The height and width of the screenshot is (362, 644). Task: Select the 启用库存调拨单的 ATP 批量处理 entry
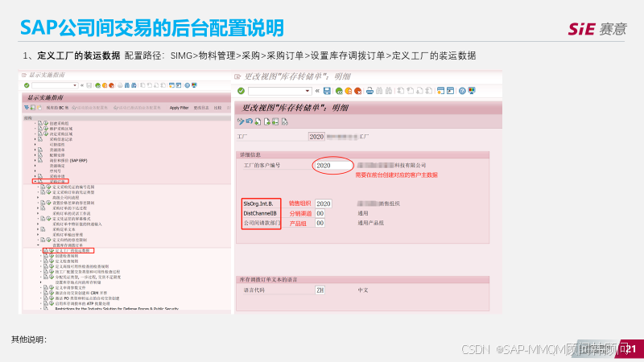pos(83,303)
